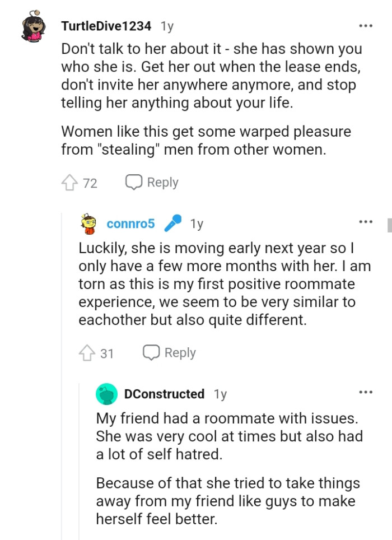Click the speech bubble icon under TurtleDive1234's comment

coord(133,183)
